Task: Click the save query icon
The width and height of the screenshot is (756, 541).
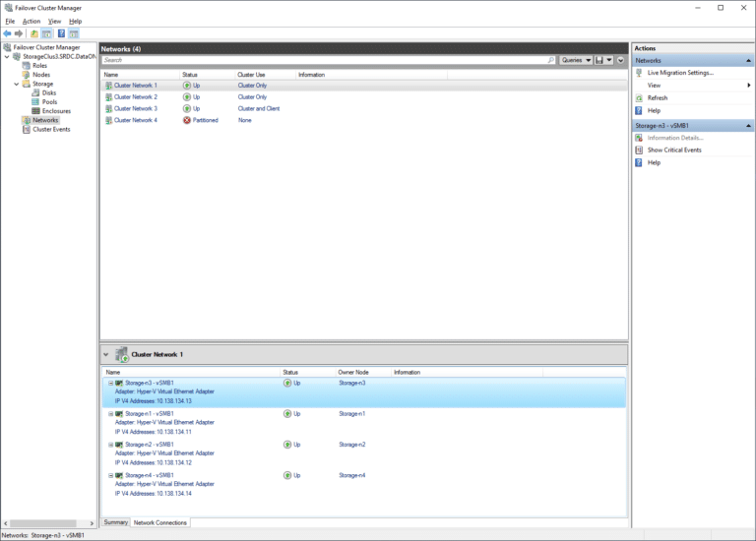Action: 599,60
